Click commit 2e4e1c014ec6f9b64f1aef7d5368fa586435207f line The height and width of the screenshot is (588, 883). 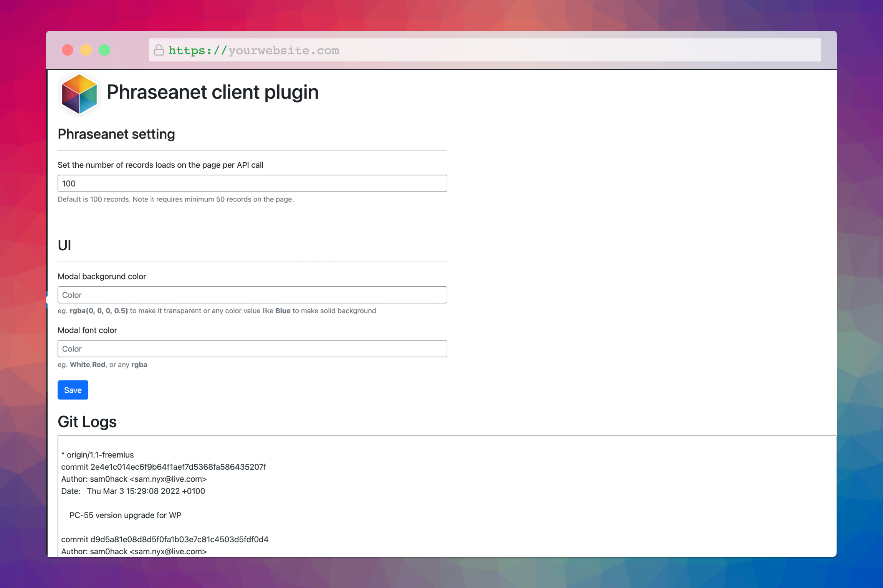point(164,467)
